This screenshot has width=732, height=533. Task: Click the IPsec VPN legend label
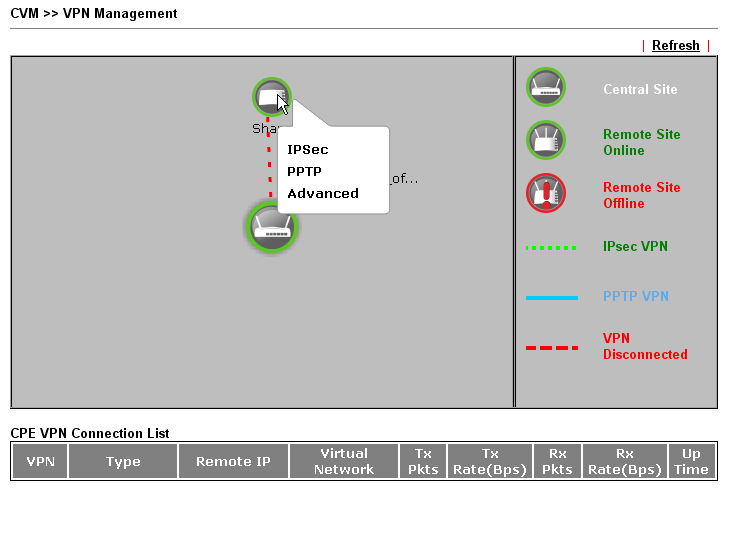point(635,246)
